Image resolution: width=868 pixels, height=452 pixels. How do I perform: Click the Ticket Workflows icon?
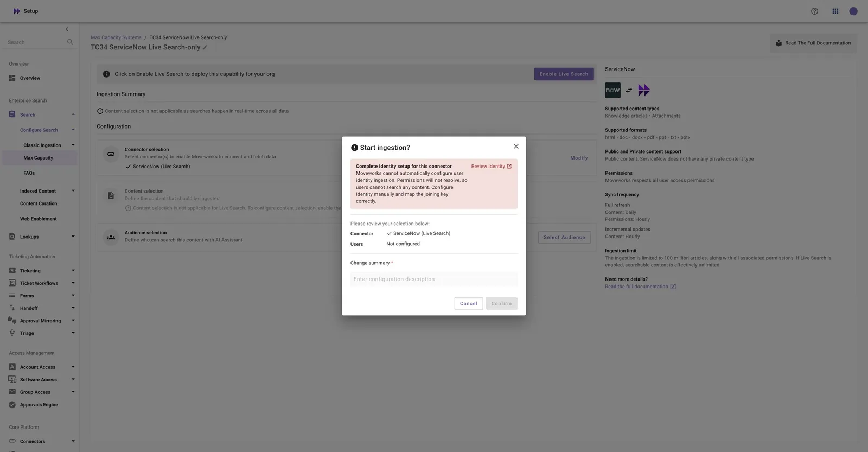[x=12, y=283]
